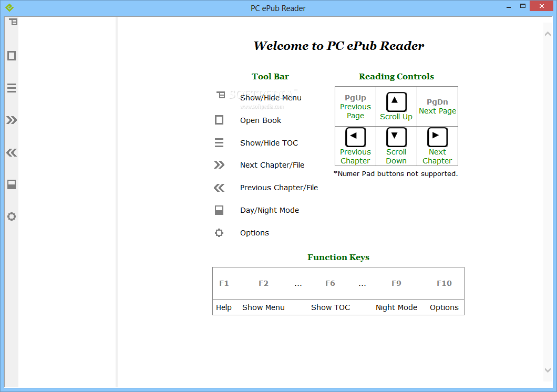This screenshot has width=557, height=392.
Task: Go to previous chapter via sidebar left chevrons
Action: 12,153
